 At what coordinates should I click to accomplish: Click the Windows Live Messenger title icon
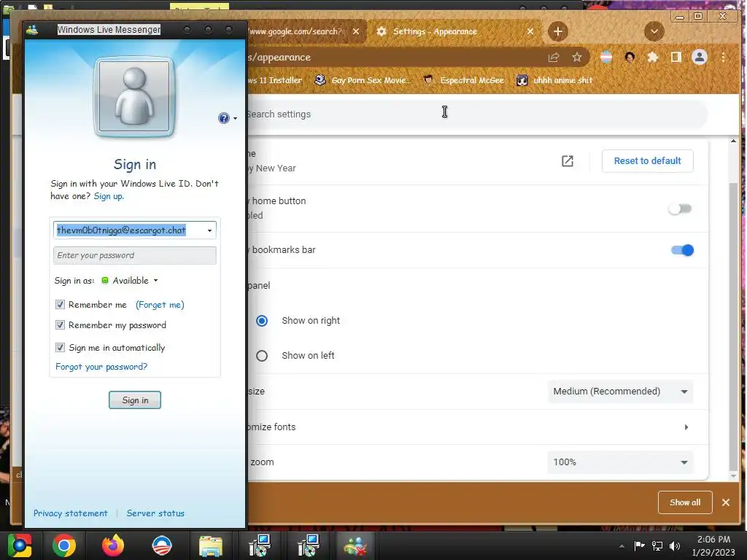point(32,30)
